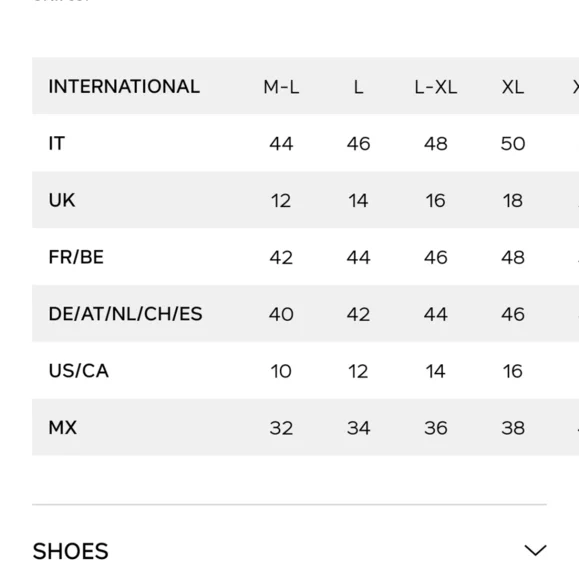Click MX size 38 cell
Screen dimensions: 579x580
click(513, 428)
